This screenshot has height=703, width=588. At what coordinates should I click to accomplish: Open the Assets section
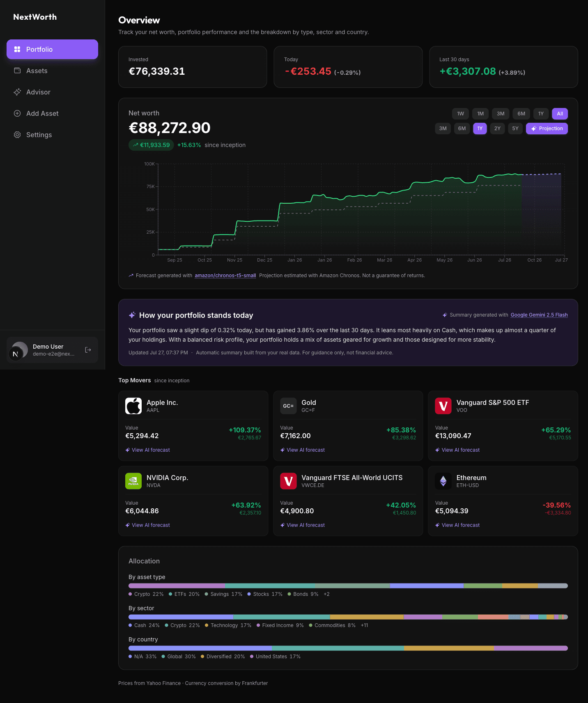pyautogui.click(x=52, y=71)
